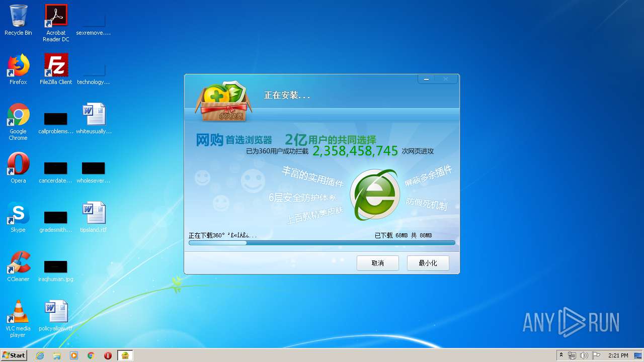Launch Opera from the desktop
Screen dimensions: 644x362
18,168
